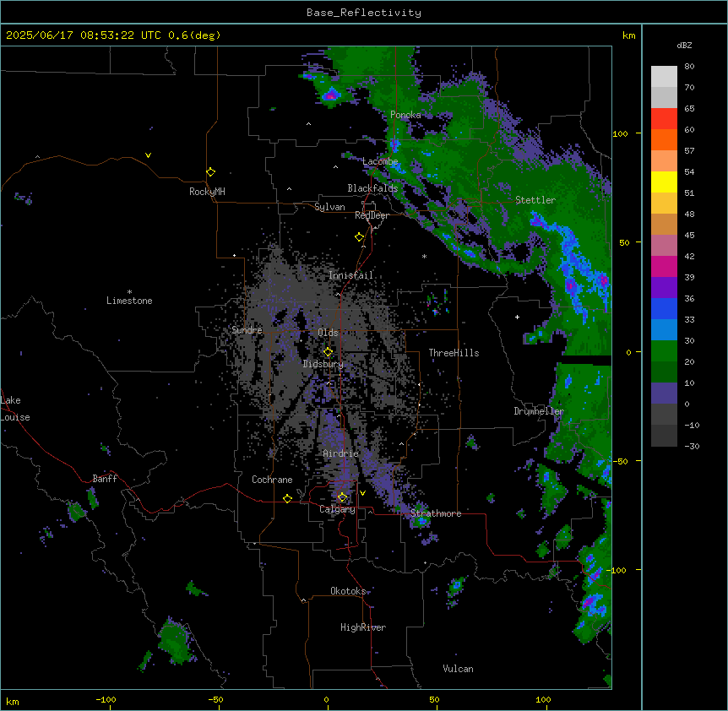This screenshot has width=728, height=711.
Task: Select the legend value -30 at bottom
Action: (692, 446)
